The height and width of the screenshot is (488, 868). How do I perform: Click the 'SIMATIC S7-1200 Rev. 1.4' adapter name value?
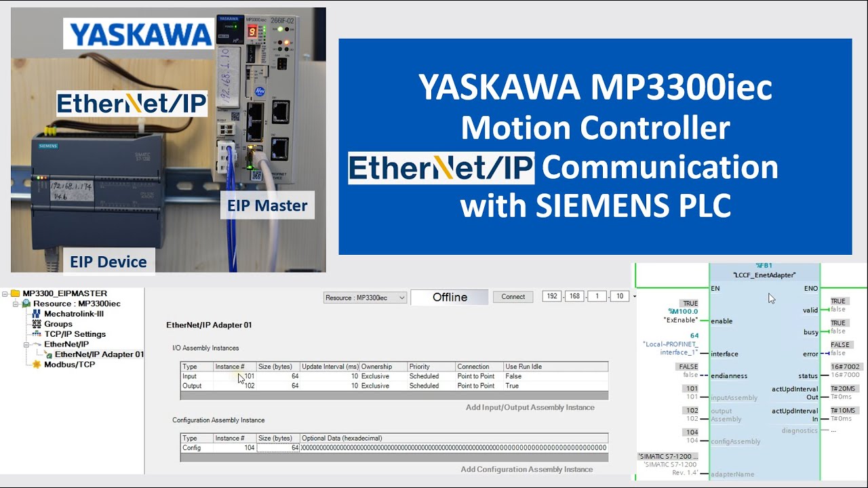[670, 468]
